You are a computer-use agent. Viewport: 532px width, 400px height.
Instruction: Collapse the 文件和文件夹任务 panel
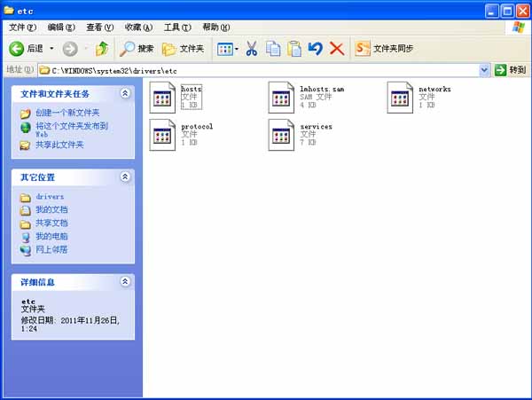click(125, 93)
